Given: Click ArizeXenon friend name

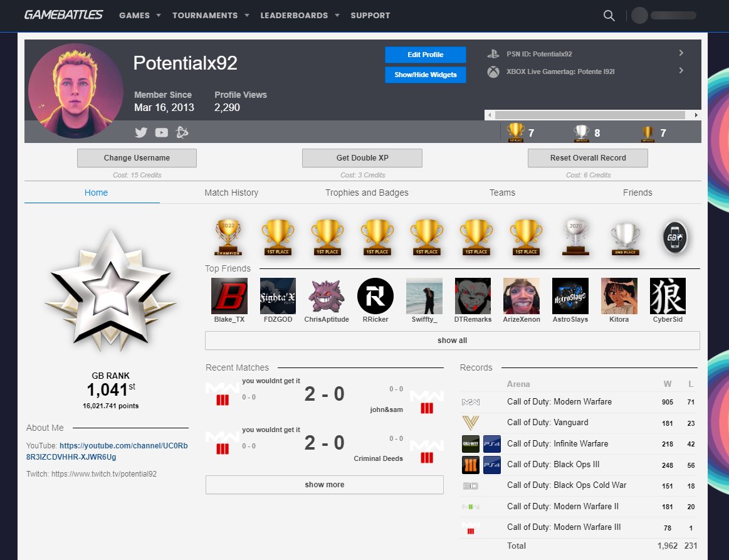Looking at the screenshot, I should point(521,320).
